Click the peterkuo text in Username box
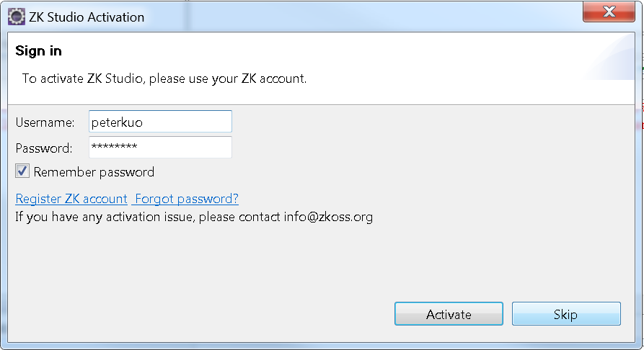644x350 pixels. point(117,122)
